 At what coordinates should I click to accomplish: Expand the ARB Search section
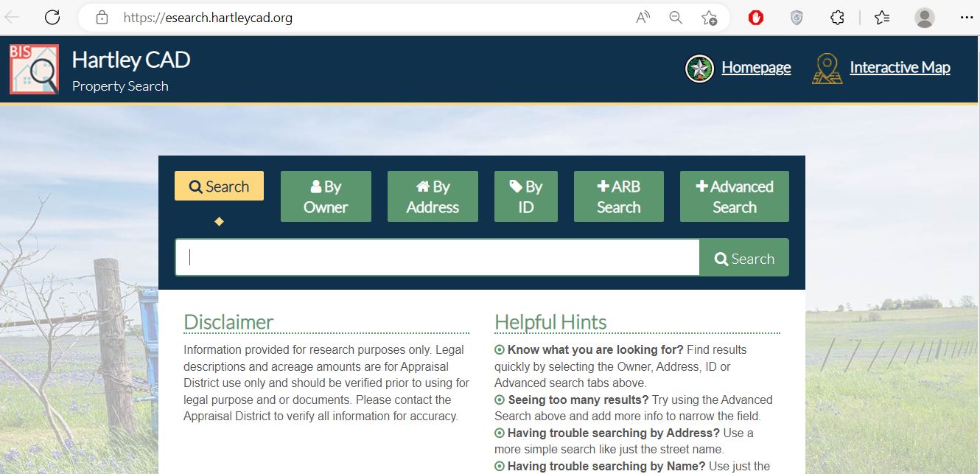tap(618, 196)
